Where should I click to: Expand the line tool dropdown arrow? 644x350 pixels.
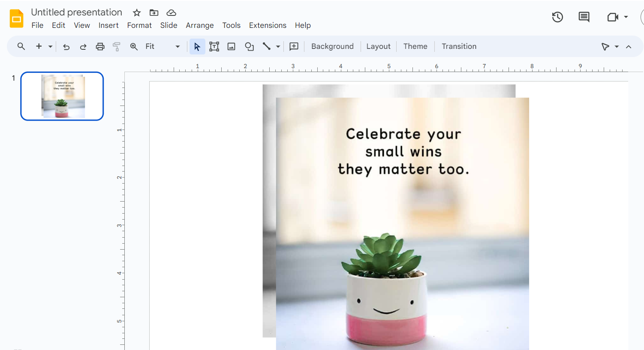point(278,46)
